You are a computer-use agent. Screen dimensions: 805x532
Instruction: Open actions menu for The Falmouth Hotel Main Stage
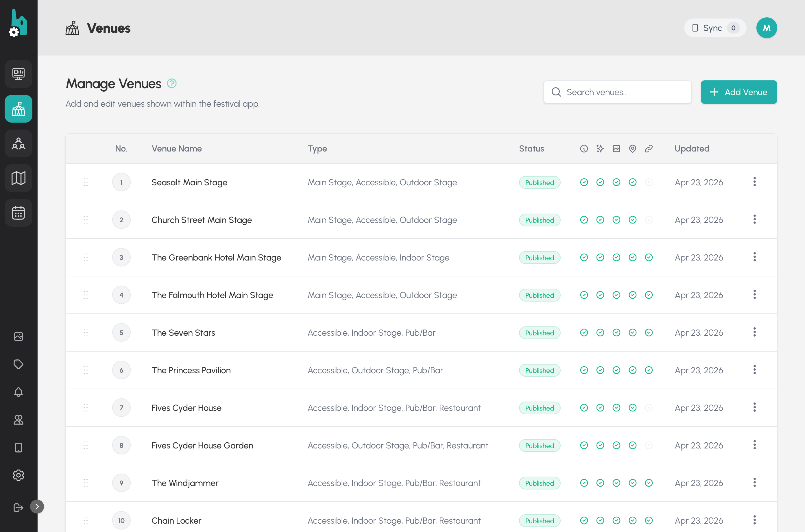(754, 295)
